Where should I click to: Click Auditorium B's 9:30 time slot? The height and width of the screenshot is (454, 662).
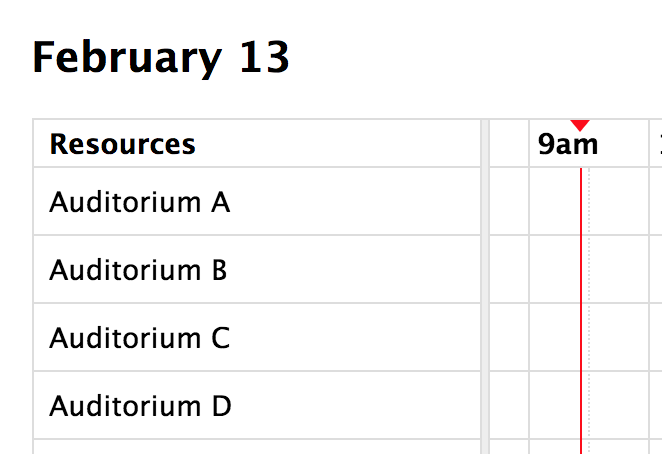click(620, 270)
